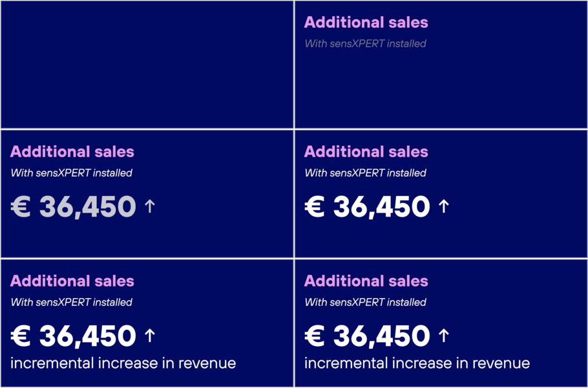Click the bottom-left panel's "Additional sales" heading
This screenshot has width=588, height=388.
tap(72, 281)
